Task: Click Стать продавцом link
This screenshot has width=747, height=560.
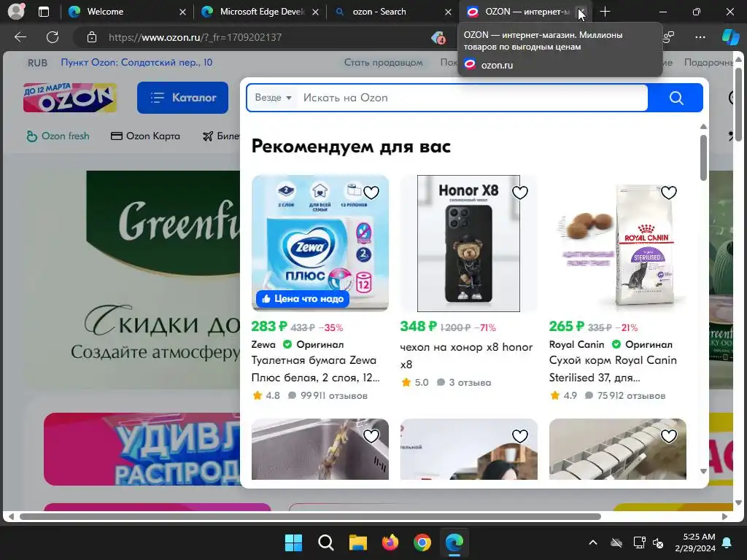Action: pyautogui.click(x=384, y=63)
